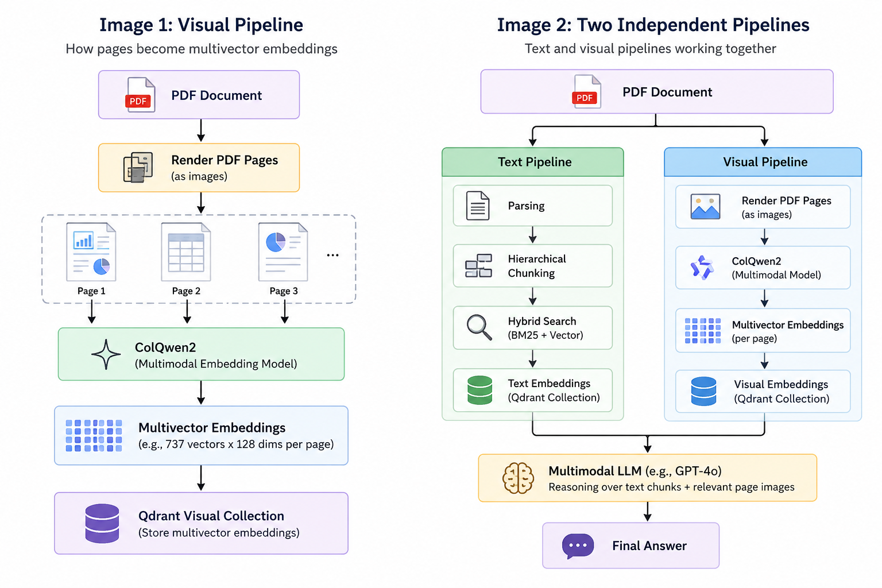The width and height of the screenshot is (882, 588).
Task: Click the brain icon for Multimodal LLM
Action: (518, 478)
